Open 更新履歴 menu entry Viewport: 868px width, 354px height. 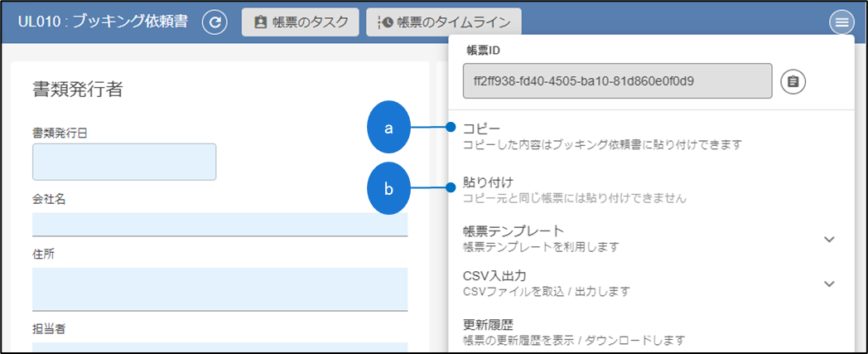(x=490, y=325)
